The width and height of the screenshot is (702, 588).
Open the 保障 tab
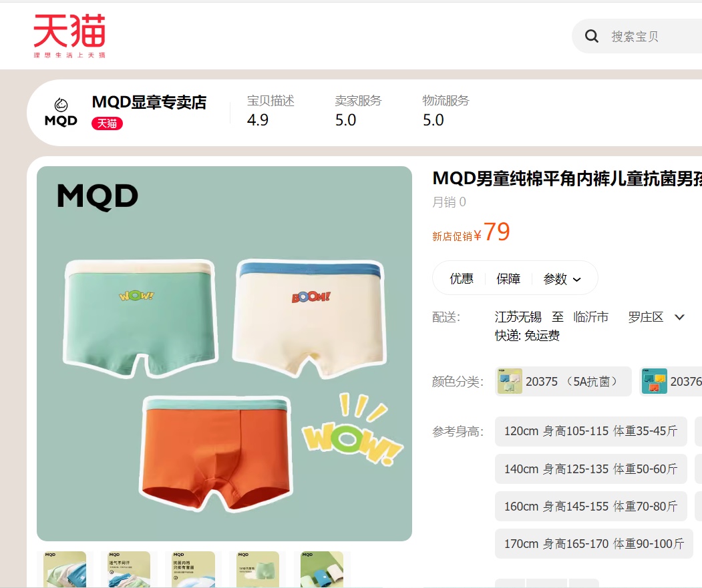click(x=508, y=279)
